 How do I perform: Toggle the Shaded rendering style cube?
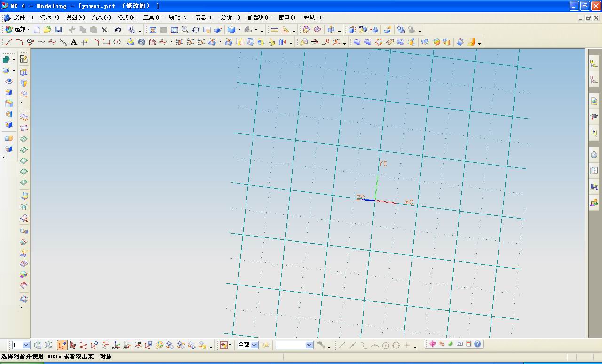pos(231,30)
